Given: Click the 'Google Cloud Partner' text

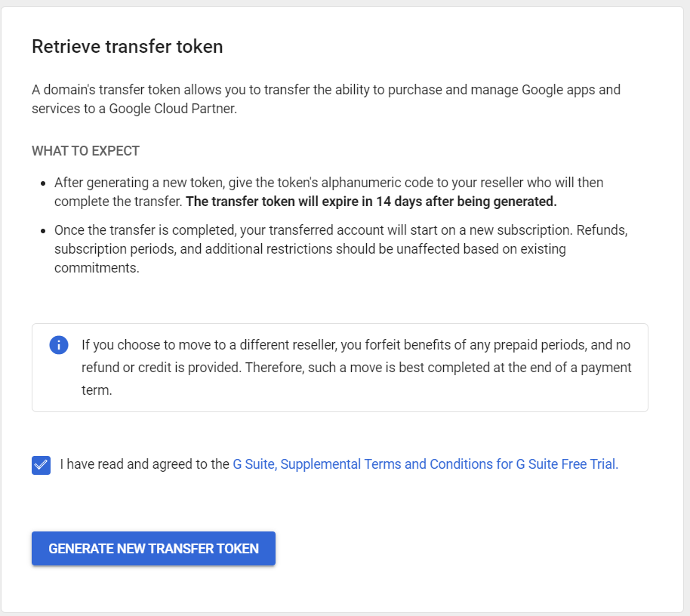Looking at the screenshot, I should [x=172, y=109].
